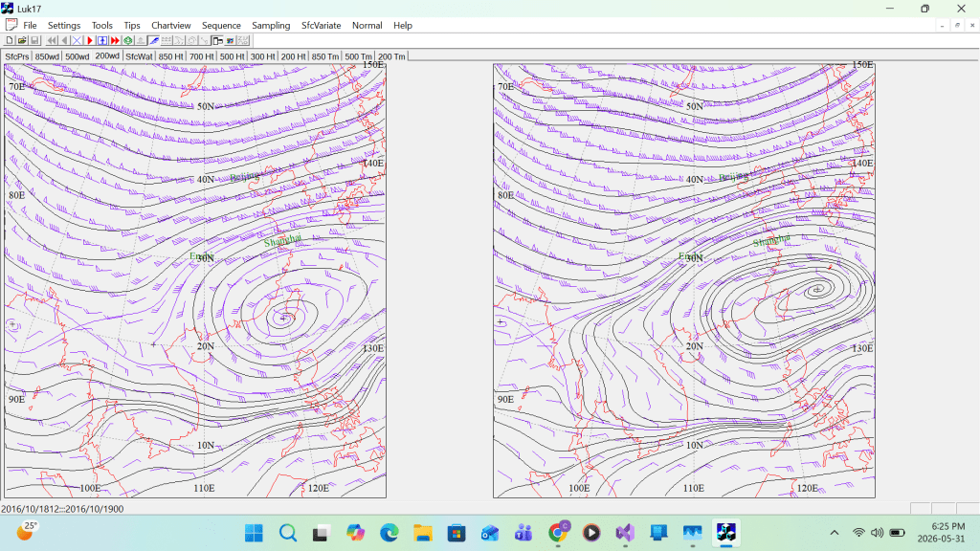Restore the inner document window
The image size is (980, 551).
957,25
